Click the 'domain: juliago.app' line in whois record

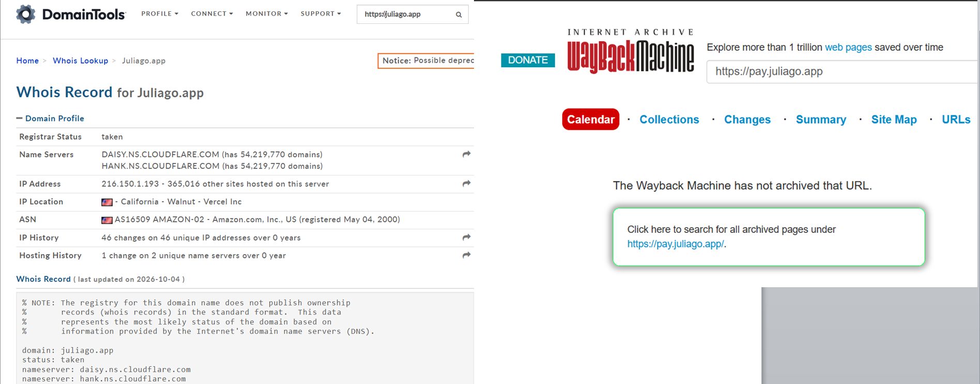tap(68, 350)
